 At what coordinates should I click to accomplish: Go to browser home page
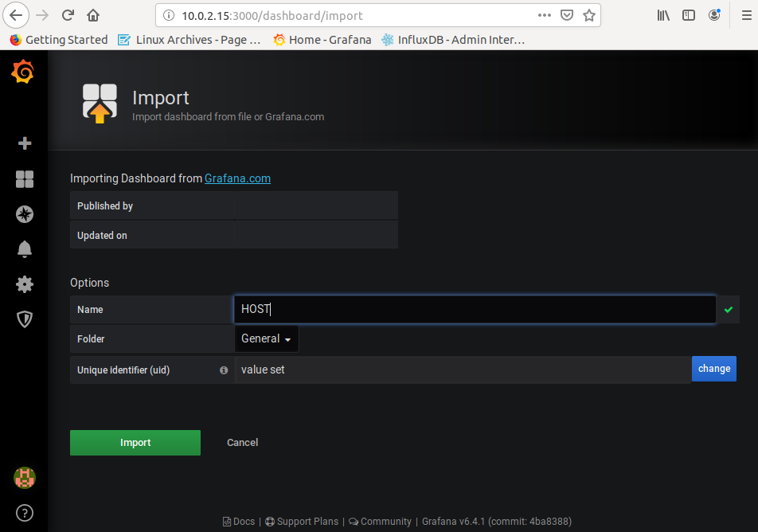point(93,15)
